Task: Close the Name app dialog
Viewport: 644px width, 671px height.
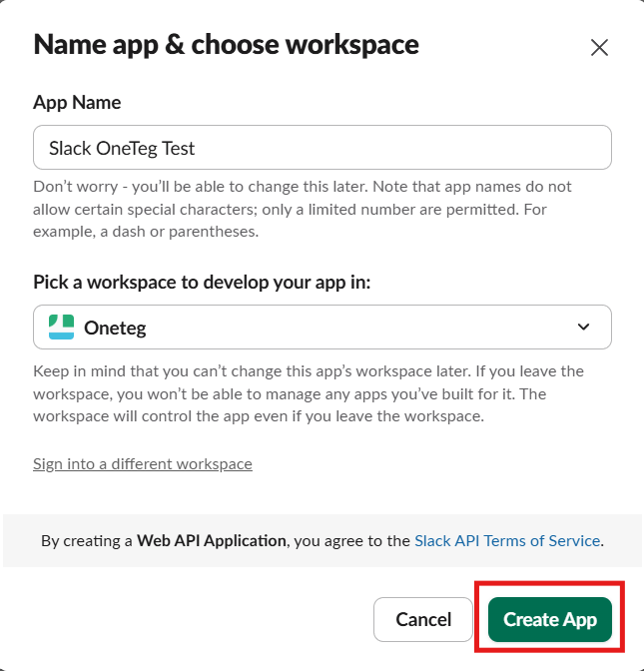Action: coord(599,47)
